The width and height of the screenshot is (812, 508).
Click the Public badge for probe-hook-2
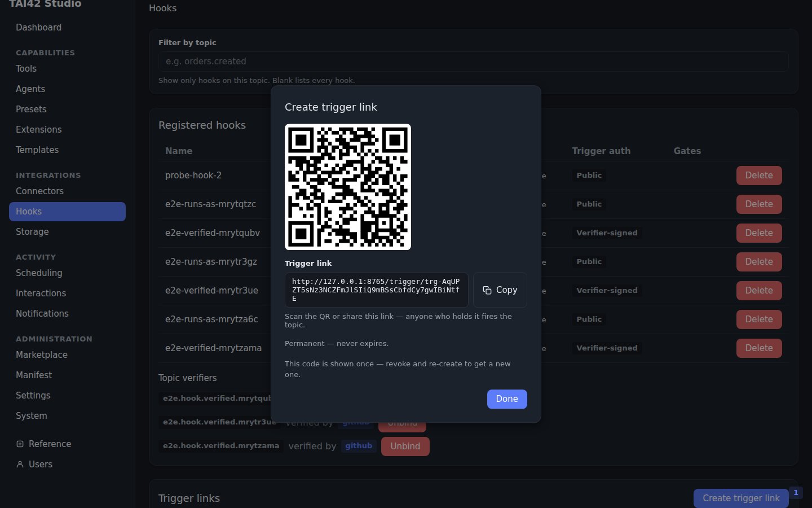click(x=589, y=176)
